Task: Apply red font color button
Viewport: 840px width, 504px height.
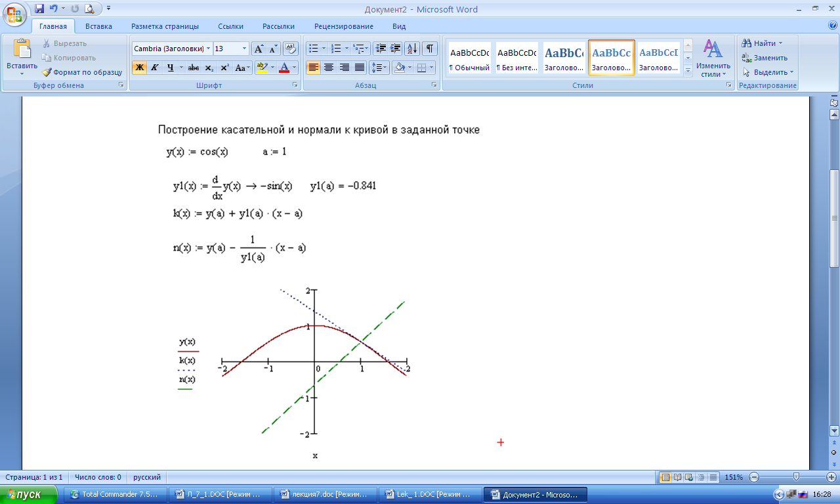Action: pyautogui.click(x=284, y=68)
